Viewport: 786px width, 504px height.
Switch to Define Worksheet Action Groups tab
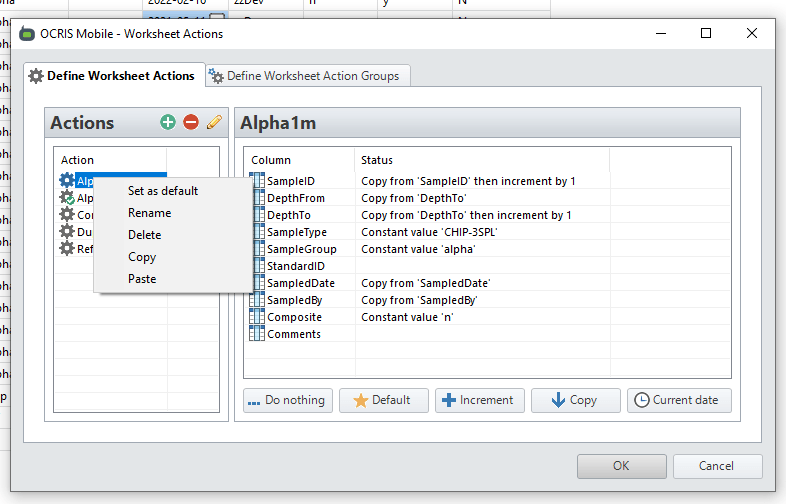(309, 76)
